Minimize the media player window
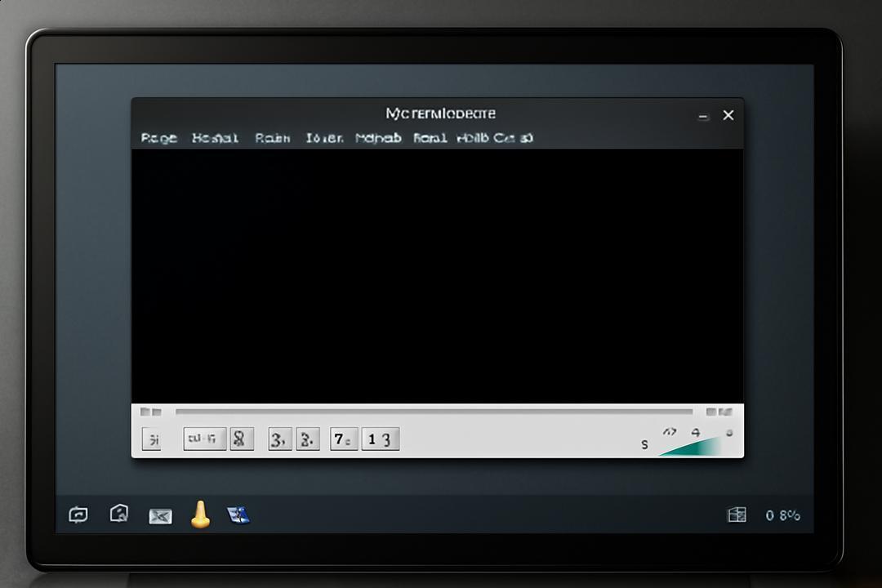This screenshot has width=882, height=588. point(703,117)
